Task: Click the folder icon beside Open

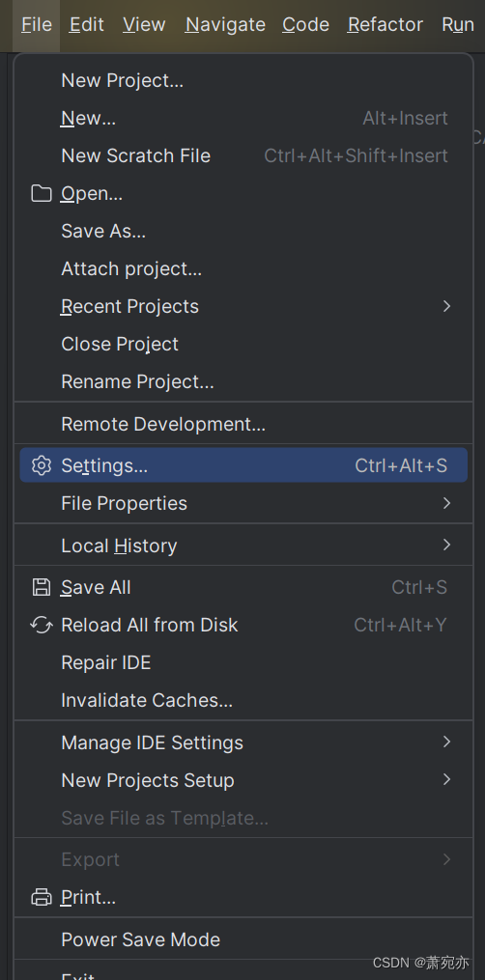Action: point(42,194)
